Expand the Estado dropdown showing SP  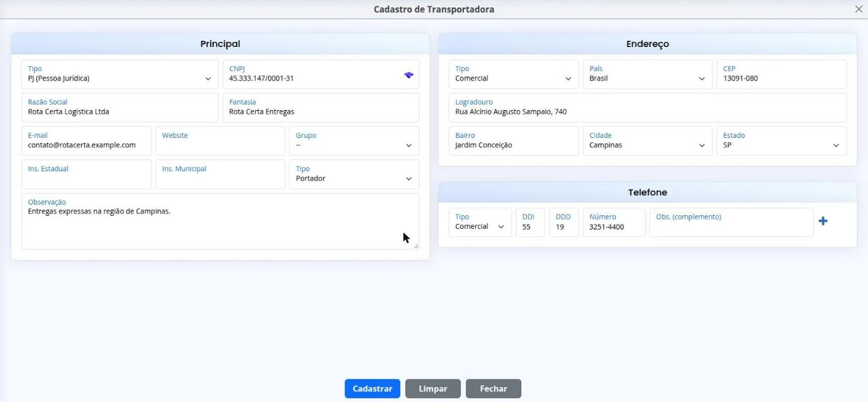(782, 141)
